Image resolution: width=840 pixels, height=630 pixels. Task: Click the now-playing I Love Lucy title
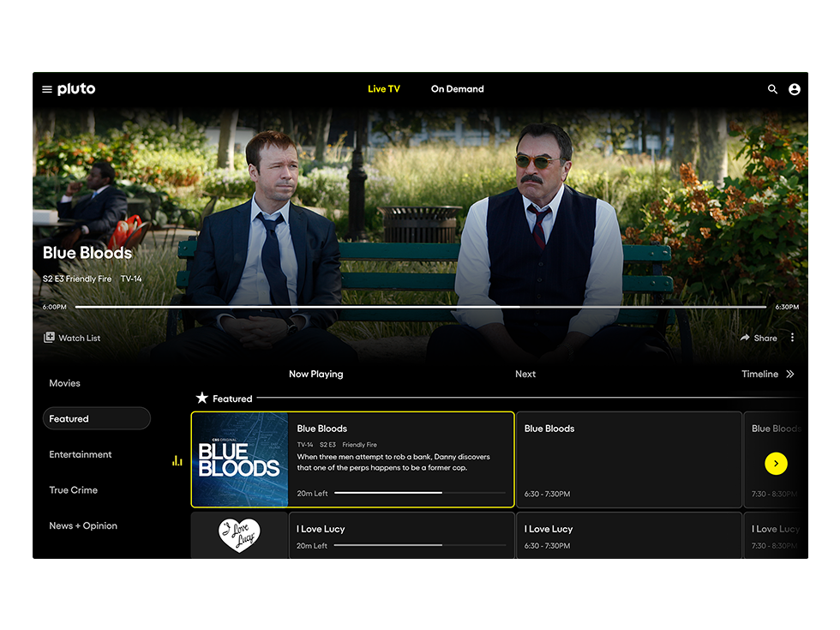pos(321,529)
